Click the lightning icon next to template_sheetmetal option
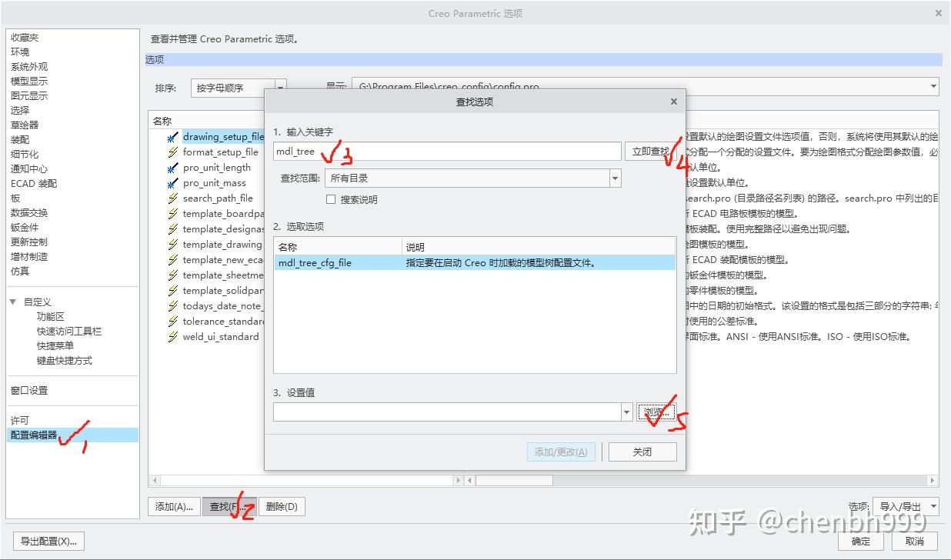The image size is (951, 560). pyautogui.click(x=173, y=275)
